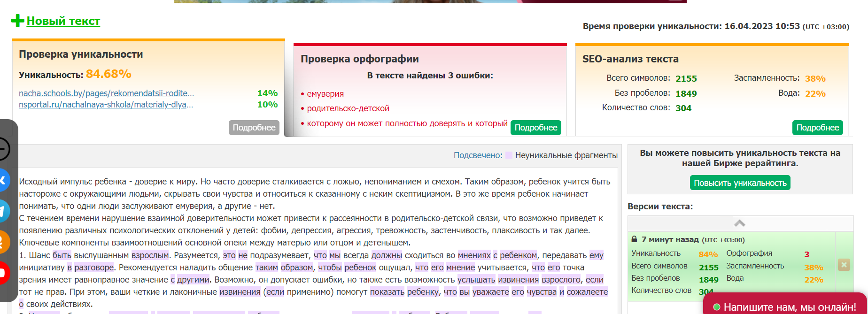The height and width of the screenshot is (314, 868).
Task: Click the Орфография value 3 in version card
Action: (806, 254)
